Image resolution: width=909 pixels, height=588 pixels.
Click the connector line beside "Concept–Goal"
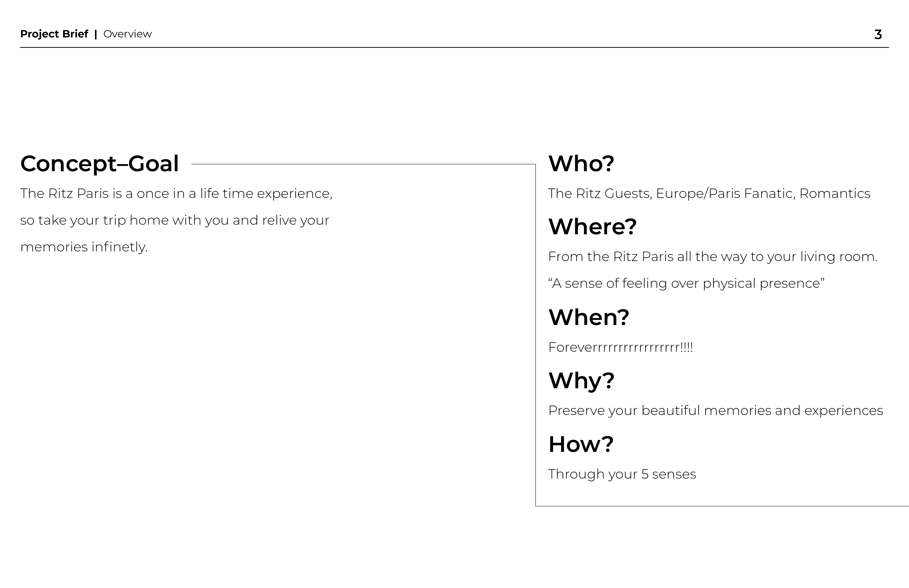(x=363, y=164)
